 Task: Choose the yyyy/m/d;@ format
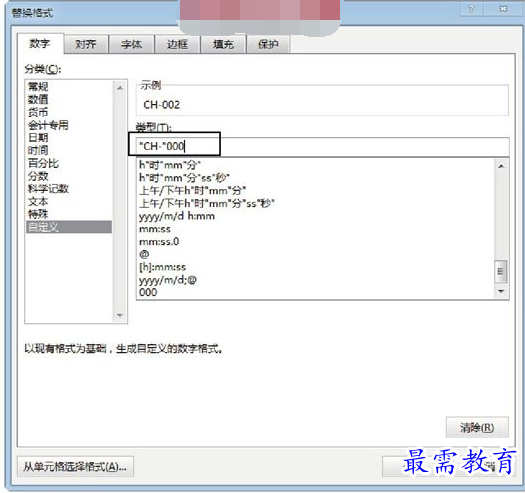(315, 280)
